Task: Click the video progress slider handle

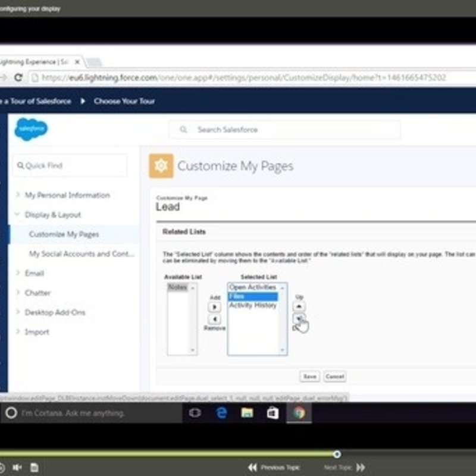Action: pos(337,454)
